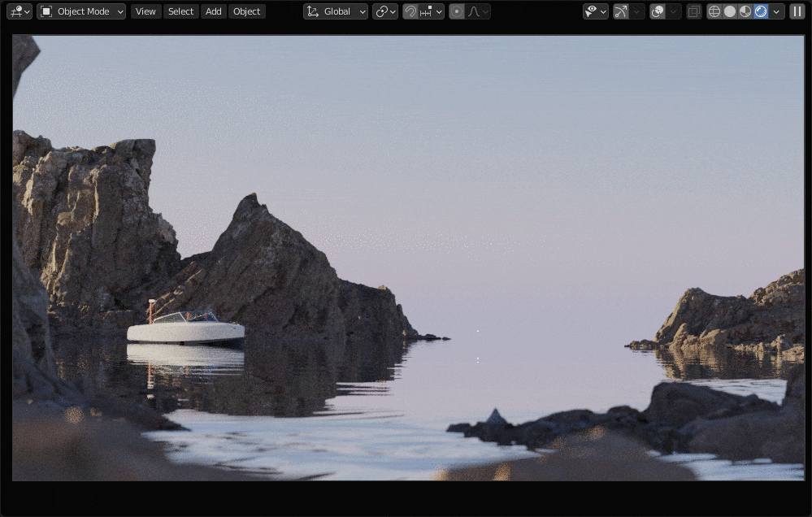
Task: Toggle the show overlays button
Action: 658,11
